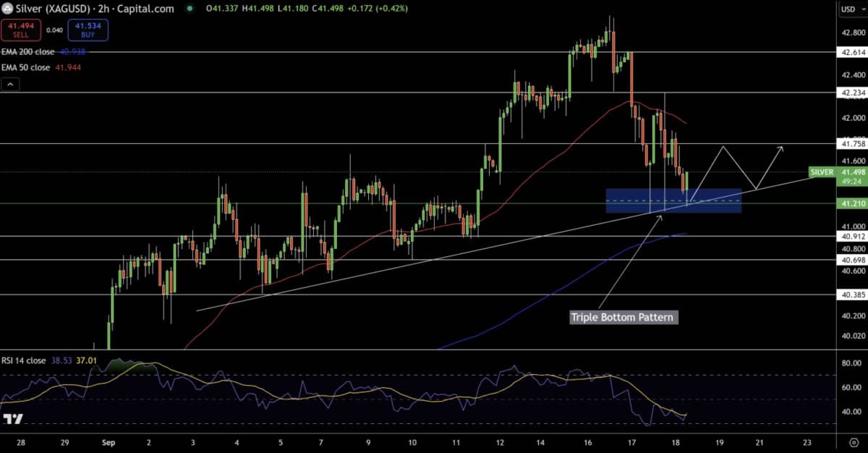
Task: Click the green market status dot
Action: [190, 9]
